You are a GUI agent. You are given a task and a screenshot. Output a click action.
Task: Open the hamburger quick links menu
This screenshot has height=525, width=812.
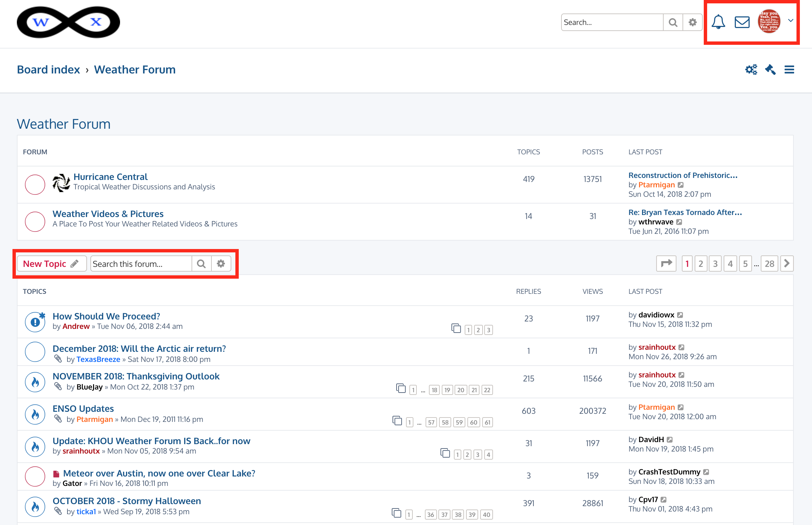[789, 70]
